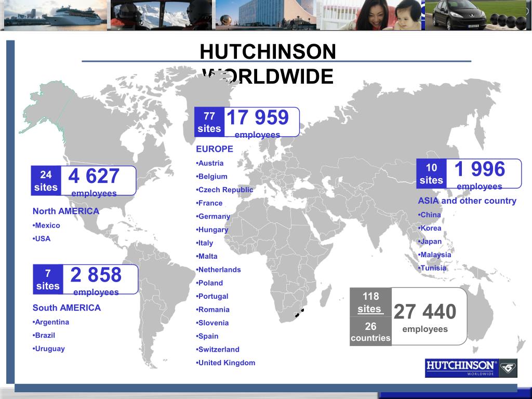The width and height of the screenshot is (532, 399).
Task: Click the North AMERICA heading
Action: point(66,211)
